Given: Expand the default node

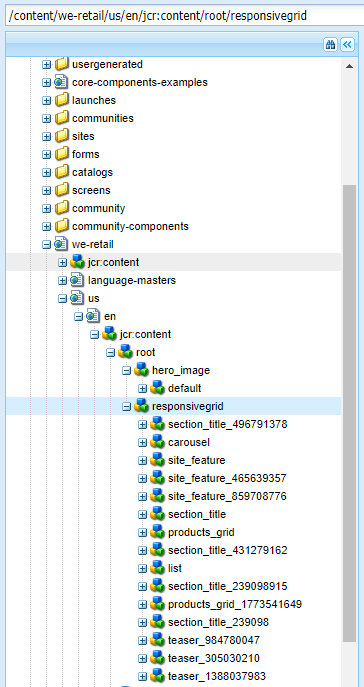Looking at the screenshot, I should point(142,389).
